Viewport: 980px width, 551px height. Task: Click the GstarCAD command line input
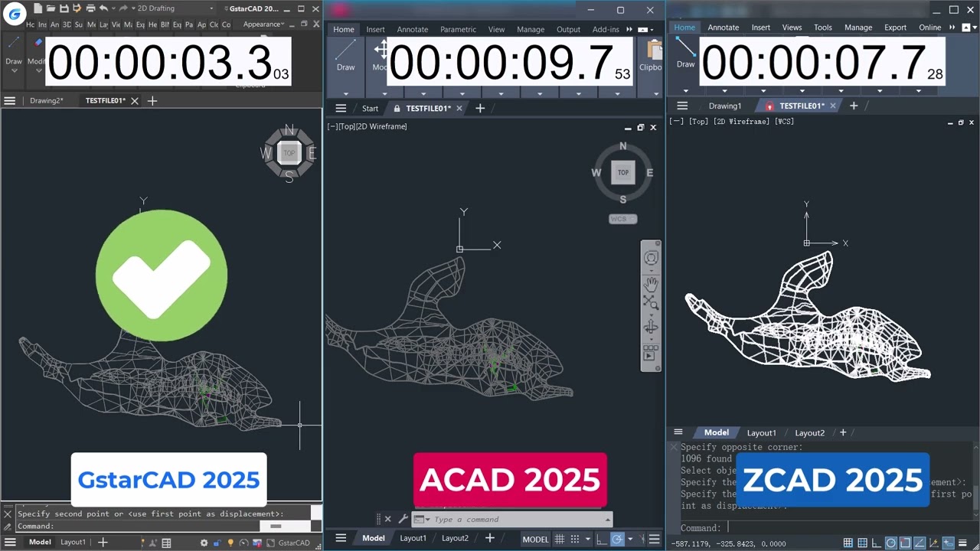pyautogui.click(x=138, y=527)
